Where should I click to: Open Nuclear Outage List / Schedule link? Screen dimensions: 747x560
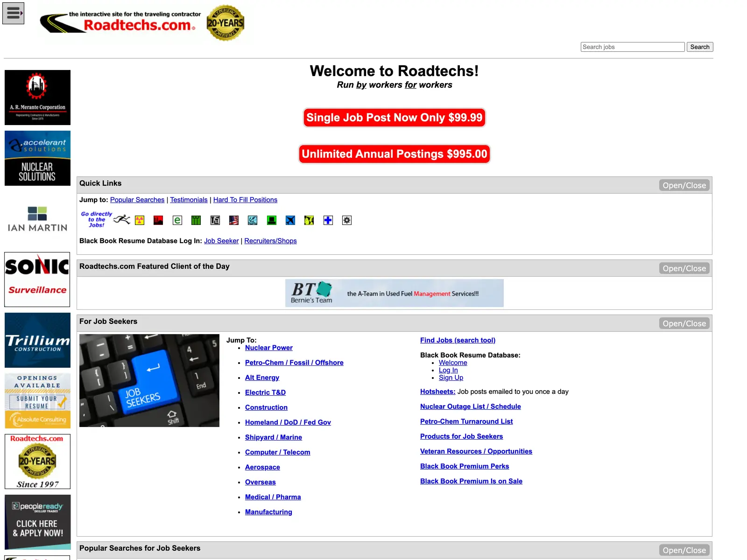[x=471, y=406]
